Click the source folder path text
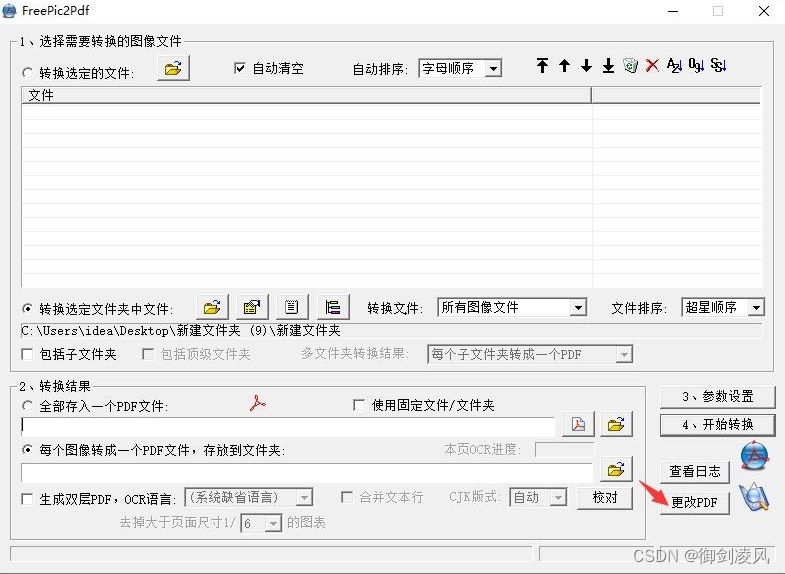The height and width of the screenshot is (574, 785). point(181,331)
